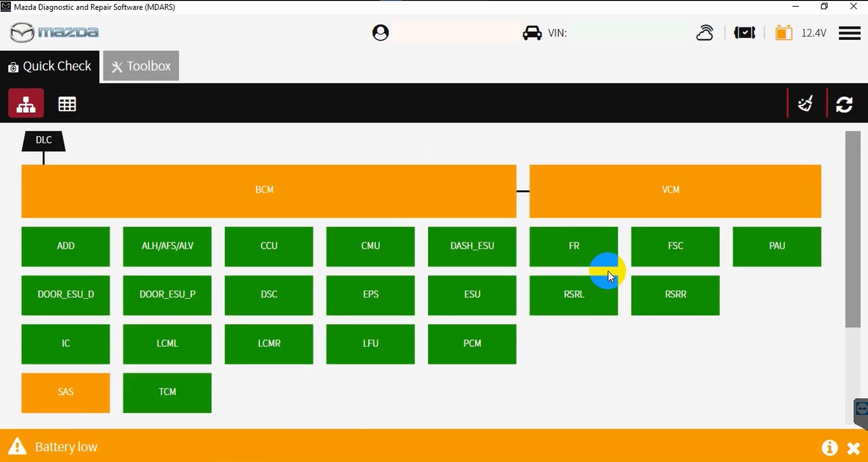This screenshot has height=462, width=868.
Task: Switch to the Quick Check tab
Action: coord(50,66)
